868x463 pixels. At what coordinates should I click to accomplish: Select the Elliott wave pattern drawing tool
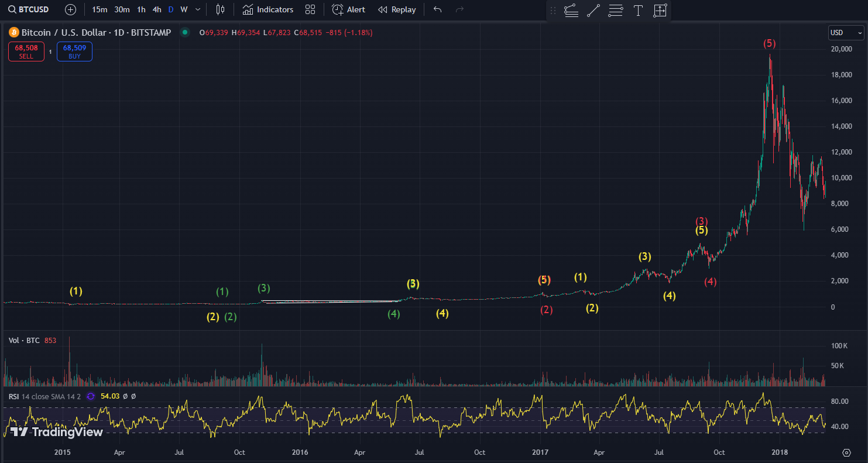(571, 11)
